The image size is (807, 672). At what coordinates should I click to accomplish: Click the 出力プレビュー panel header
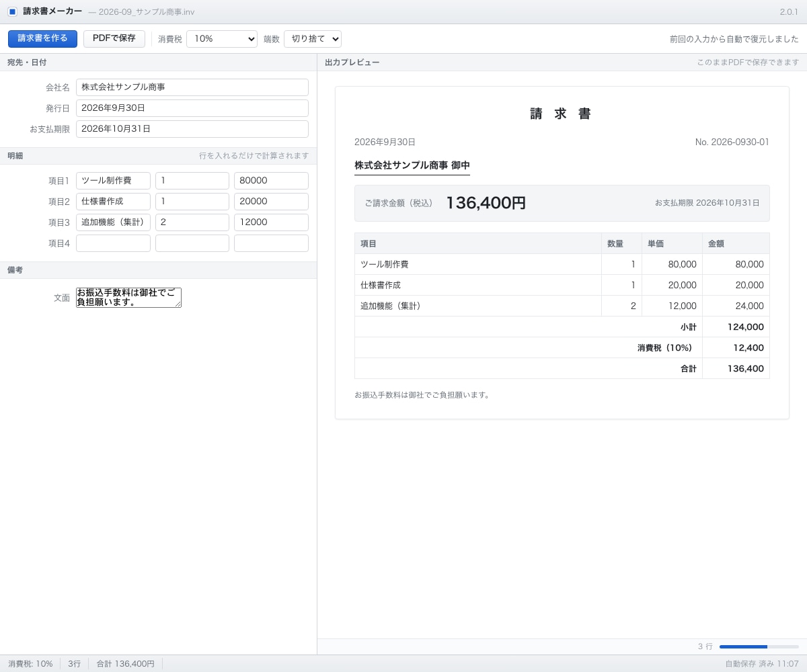(562, 62)
